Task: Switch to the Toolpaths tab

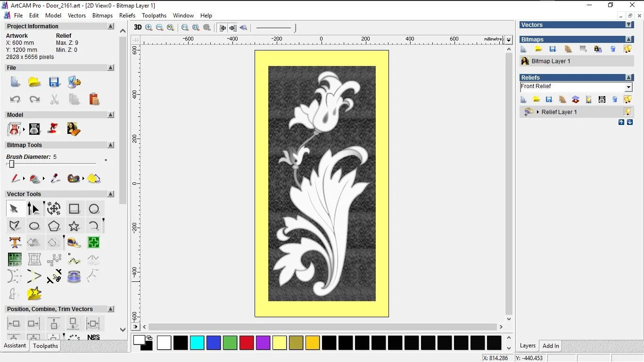Action: [45, 346]
